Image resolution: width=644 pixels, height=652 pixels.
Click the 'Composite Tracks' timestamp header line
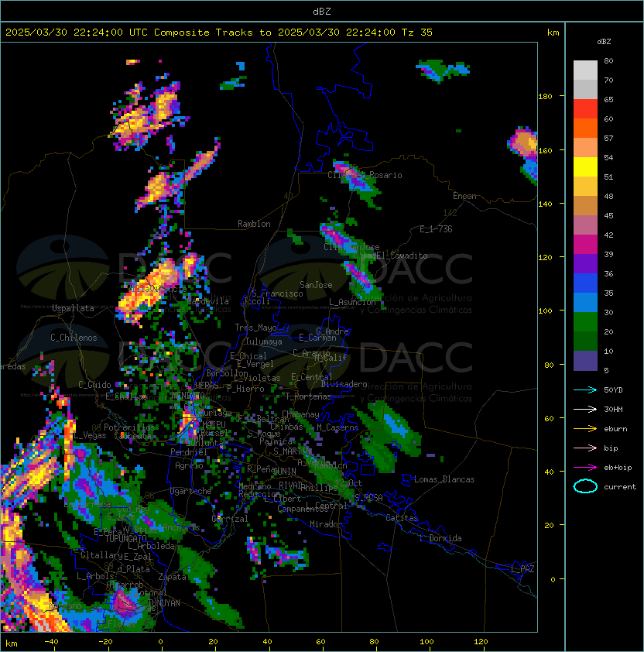(x=219, y=33)
